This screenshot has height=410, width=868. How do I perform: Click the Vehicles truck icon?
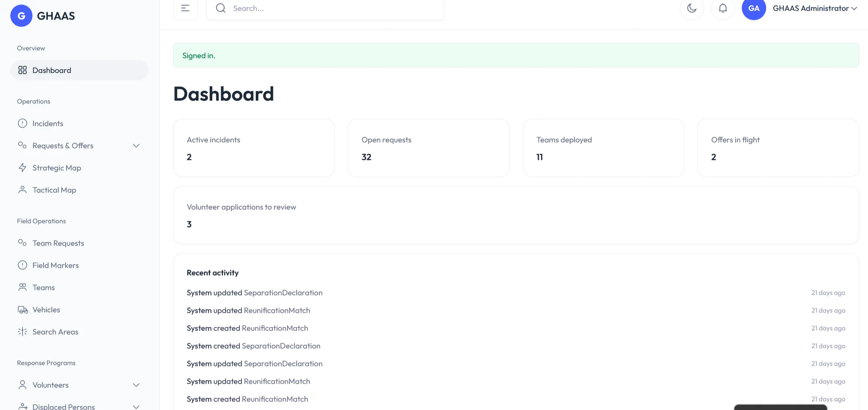tap(23, 310)
